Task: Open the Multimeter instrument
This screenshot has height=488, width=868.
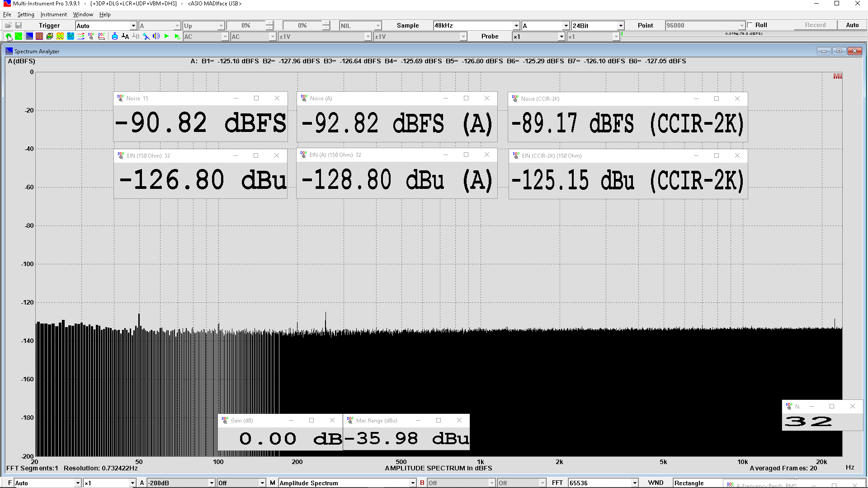Action: (x=39, y=36)
